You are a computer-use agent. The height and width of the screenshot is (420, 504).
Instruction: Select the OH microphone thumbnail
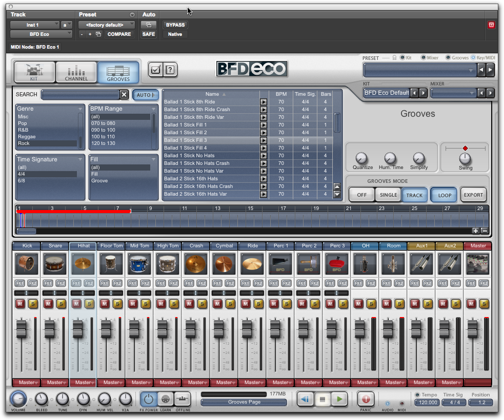click(x=365, y=264)
